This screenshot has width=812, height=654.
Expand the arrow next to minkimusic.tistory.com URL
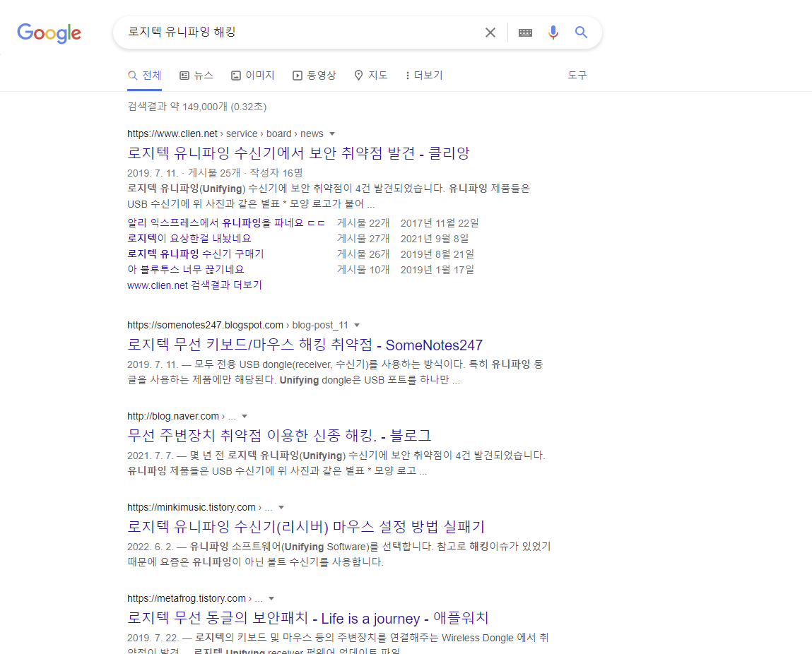(281, 508)
